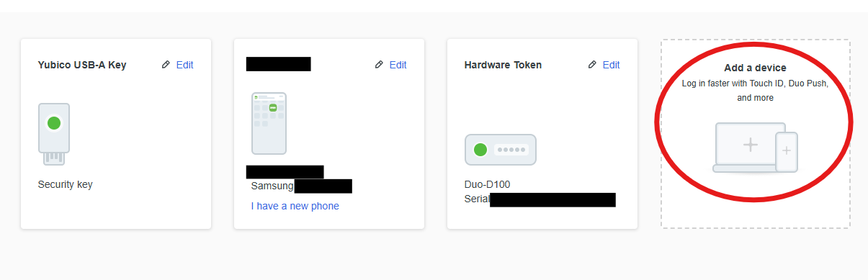Click the "Security key" label text
The image size is (868, 280).
65,184
